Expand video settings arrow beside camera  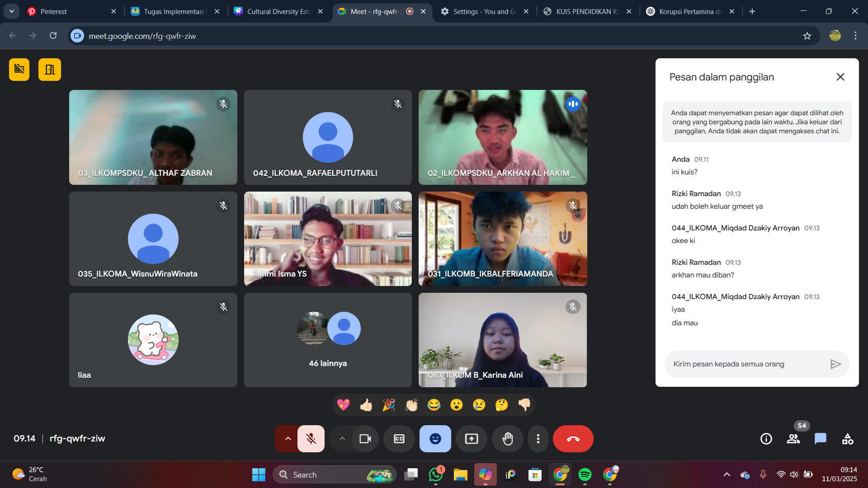pos(342,439)
